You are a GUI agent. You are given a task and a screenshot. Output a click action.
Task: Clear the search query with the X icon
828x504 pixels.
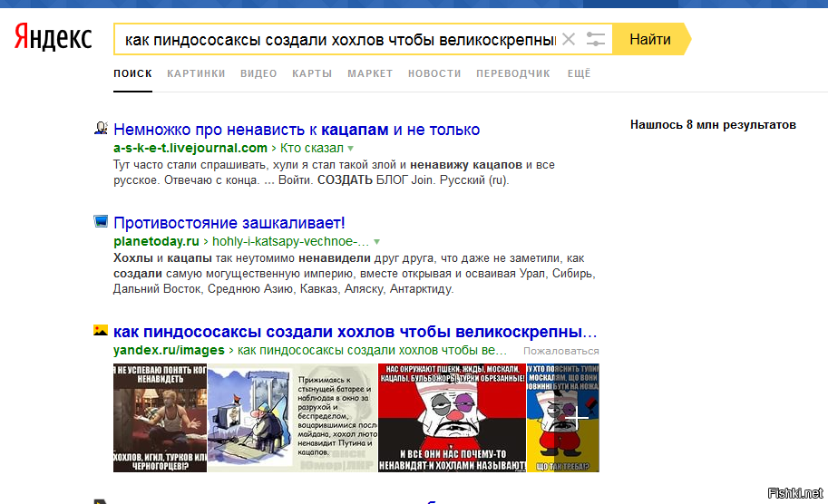coord(569,39)
